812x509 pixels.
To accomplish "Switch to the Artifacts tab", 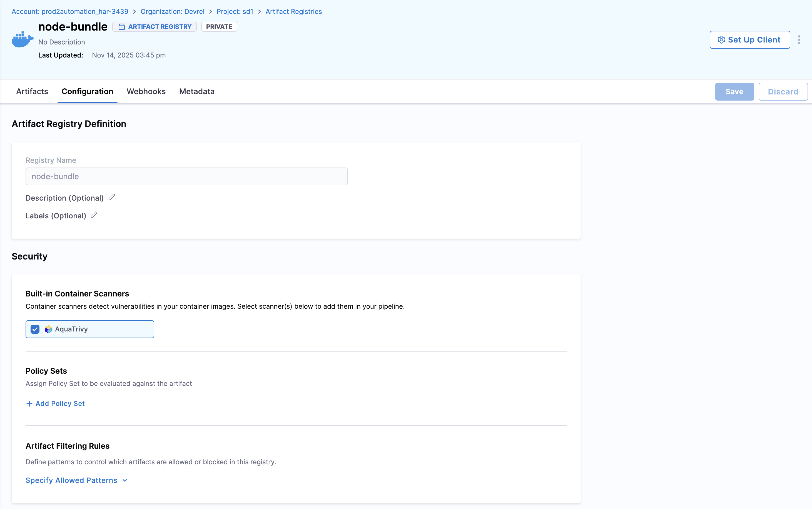I will click(x=32, y=92).
